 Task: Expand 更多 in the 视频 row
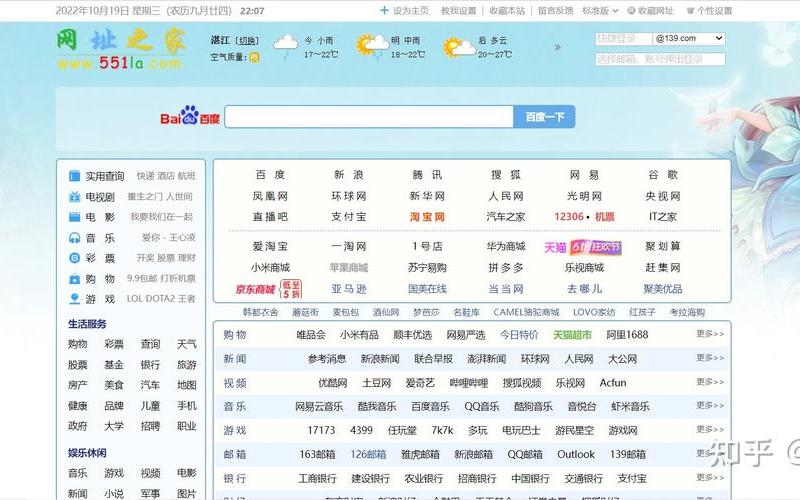[710, 382]
